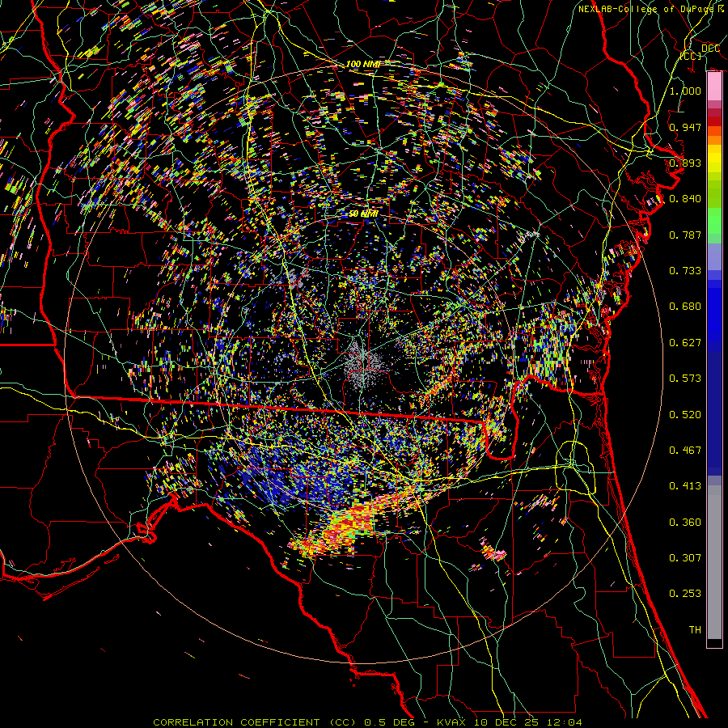Select the 0.947 legend value

(685, 127)
